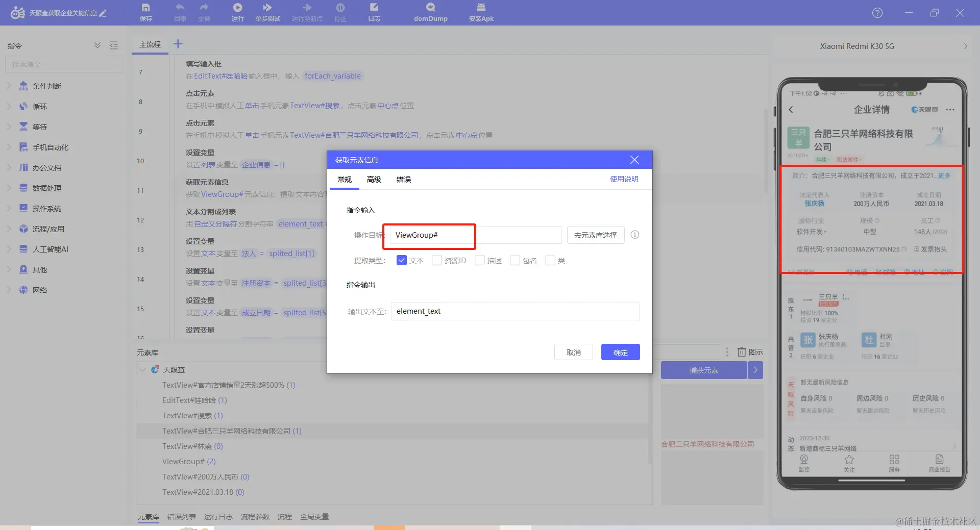Open the help question mark icon
This screenshot has width=980, height=530.
click(877, 13)
